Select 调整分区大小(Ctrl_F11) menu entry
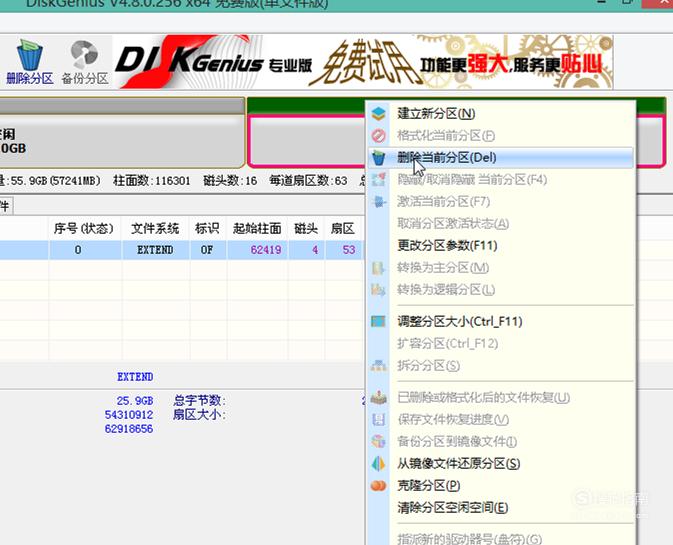 tap(460, 321)
